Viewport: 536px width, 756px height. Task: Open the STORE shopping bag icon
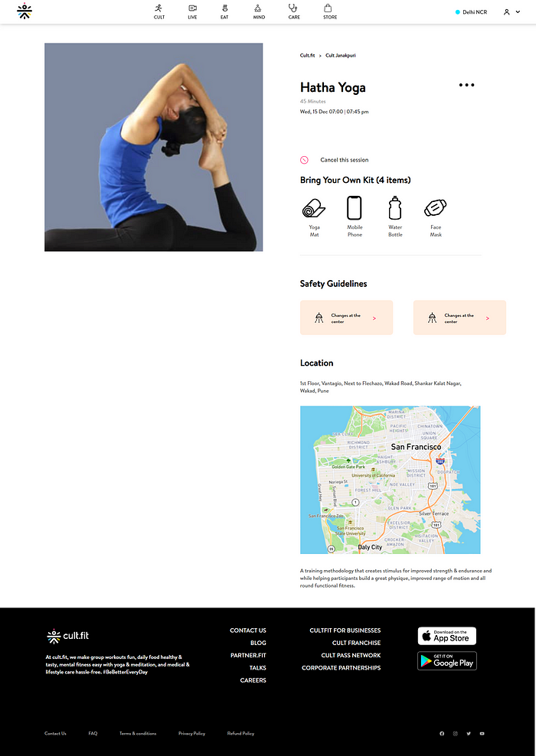pos(328,8)
